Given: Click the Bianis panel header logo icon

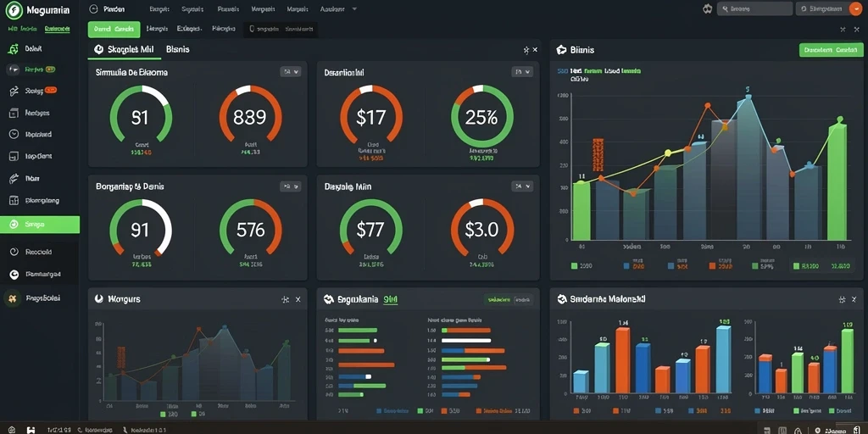Looking at the screenshot, I should (561, 50).
